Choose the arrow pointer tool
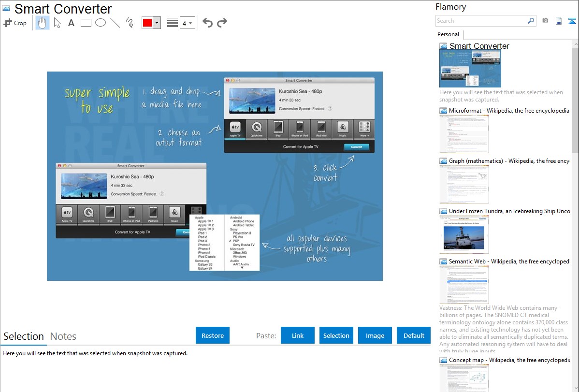Image resolution: width=579 pixels, height=392 pixels. (57, 23)
